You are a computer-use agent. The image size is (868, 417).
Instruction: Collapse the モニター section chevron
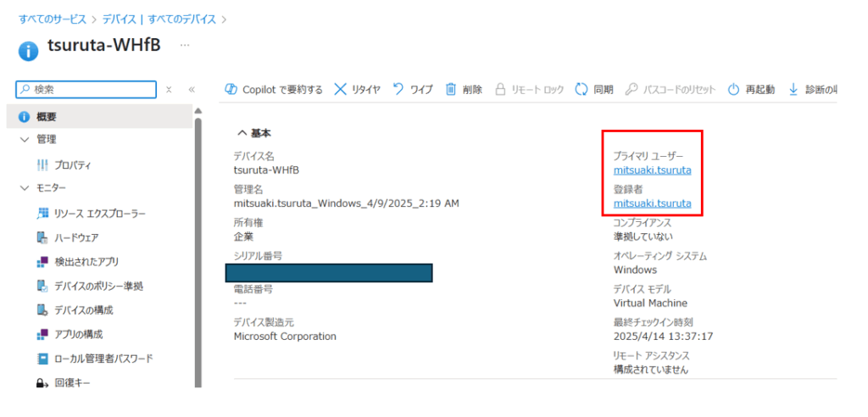pos(25,188)
